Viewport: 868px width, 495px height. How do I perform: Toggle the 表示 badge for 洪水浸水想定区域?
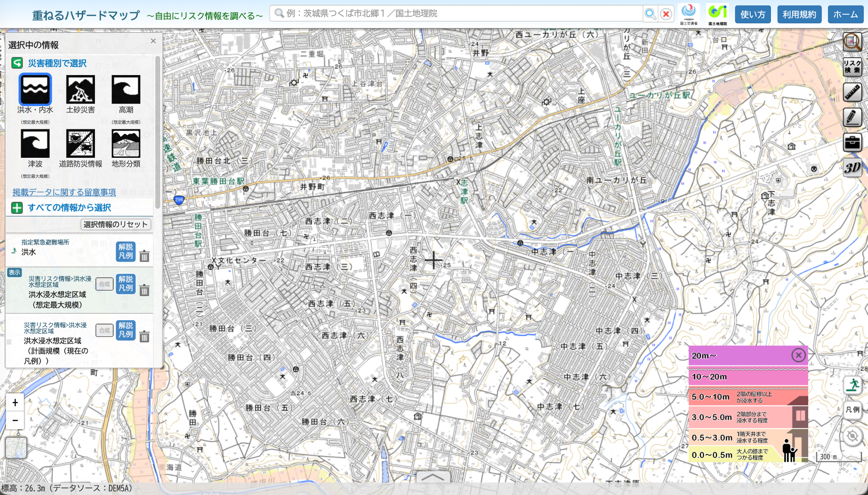click(x=14, y=272)
